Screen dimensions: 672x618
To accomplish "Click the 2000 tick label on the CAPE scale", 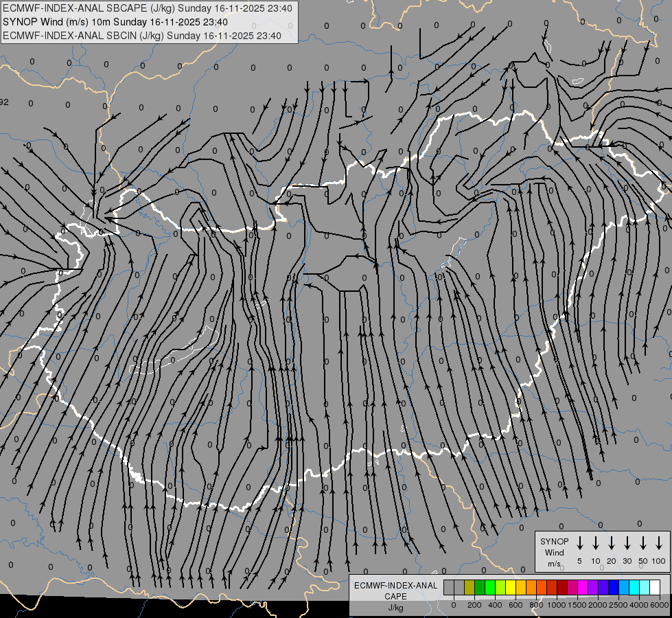I will [597, 605].
